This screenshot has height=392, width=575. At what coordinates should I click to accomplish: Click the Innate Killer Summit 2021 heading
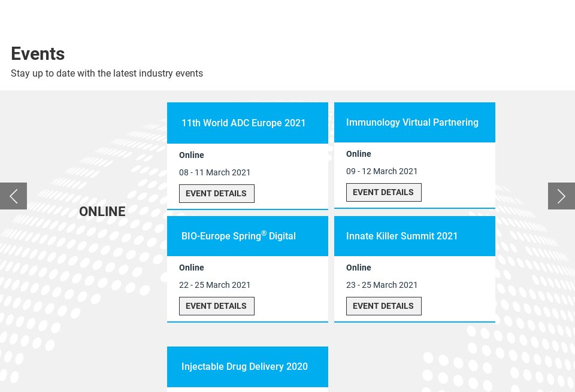(402, 236)
